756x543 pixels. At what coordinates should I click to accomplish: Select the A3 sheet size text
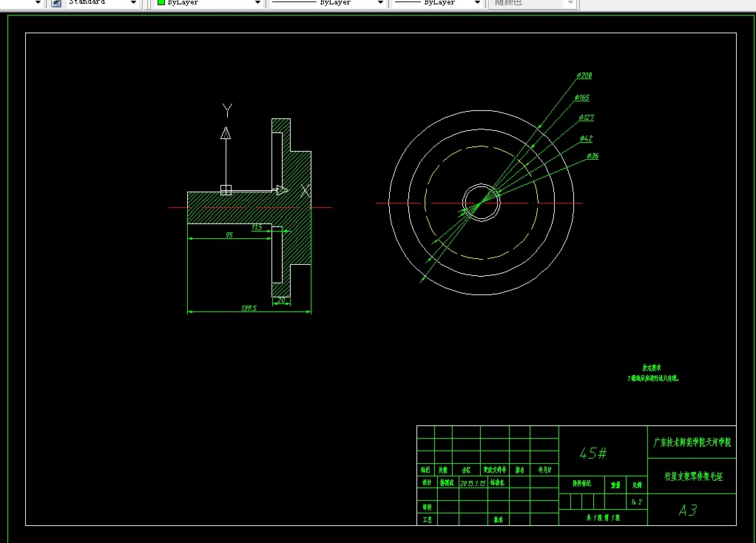pyautogui.click(x=687, y=510)
